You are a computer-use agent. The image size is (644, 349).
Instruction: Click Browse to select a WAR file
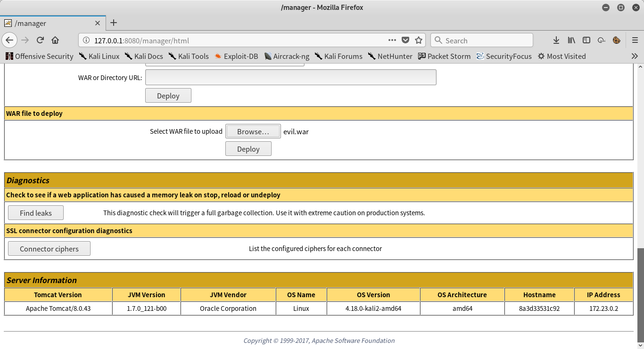pyautogui.click(x=253, y=131)
